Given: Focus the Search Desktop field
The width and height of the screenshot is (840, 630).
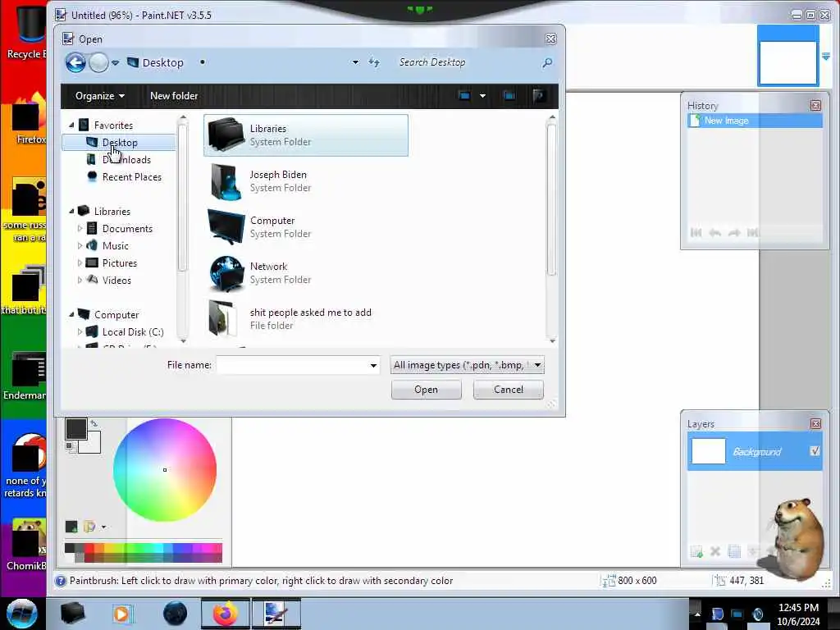Looking at the screenshot, I should (466, 62).
